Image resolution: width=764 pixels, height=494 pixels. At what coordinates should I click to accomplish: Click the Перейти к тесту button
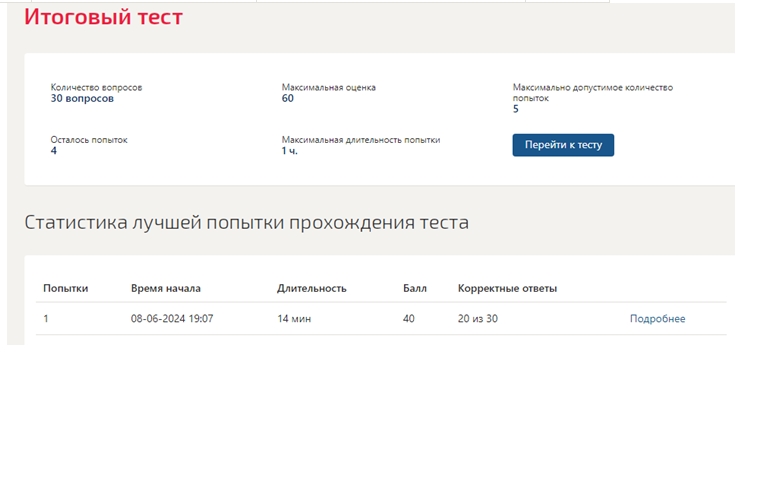pos(563,145)
